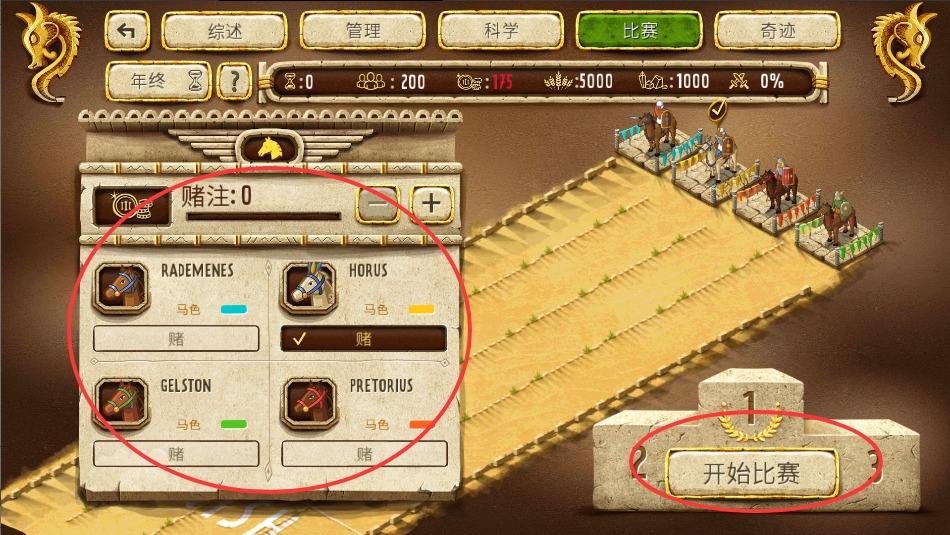Click the golden horse head emblem
This screenshot has height=535, width=950.
[x=270, y=148]
